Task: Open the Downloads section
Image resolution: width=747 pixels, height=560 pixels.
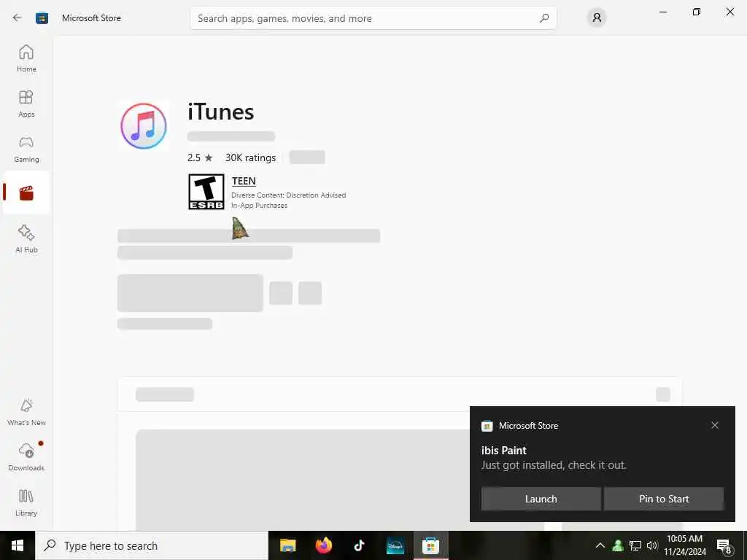Action: click(26, 457)
